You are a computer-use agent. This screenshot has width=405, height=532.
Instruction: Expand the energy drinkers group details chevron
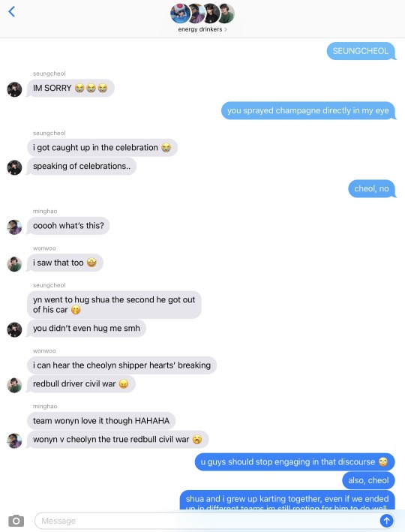[226, 29]
